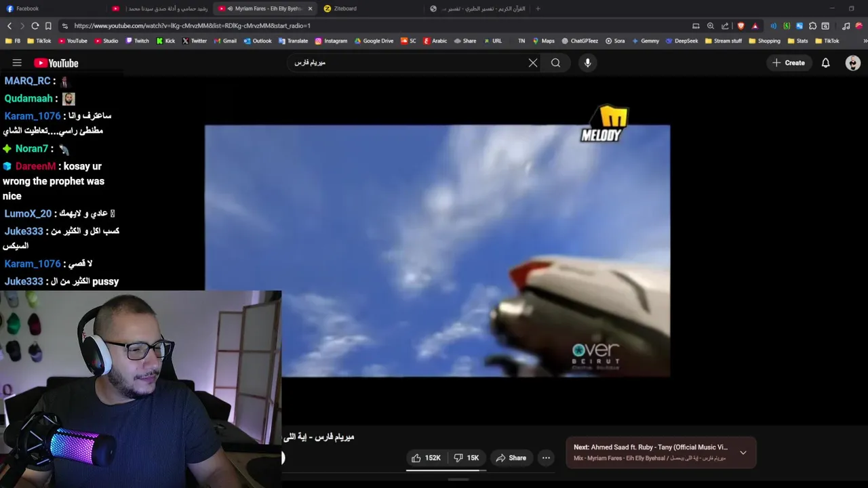Open a new browser tab
This screenshot has width=868, height=488.
538,9
